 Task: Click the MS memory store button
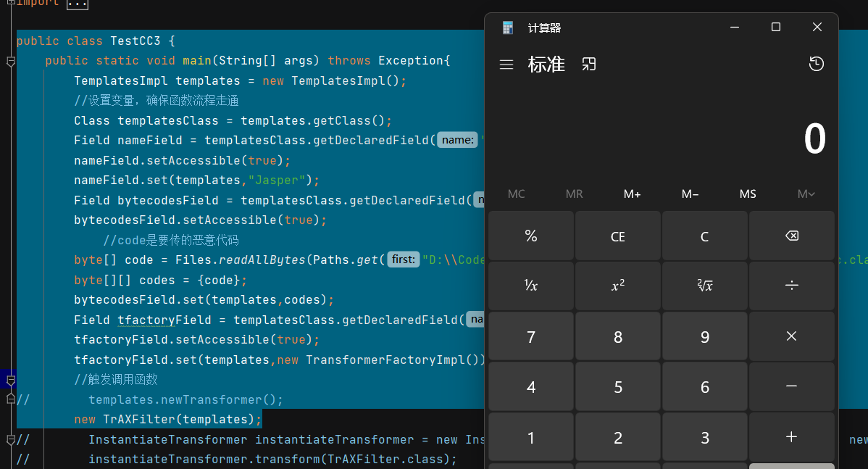click(748, 194)
